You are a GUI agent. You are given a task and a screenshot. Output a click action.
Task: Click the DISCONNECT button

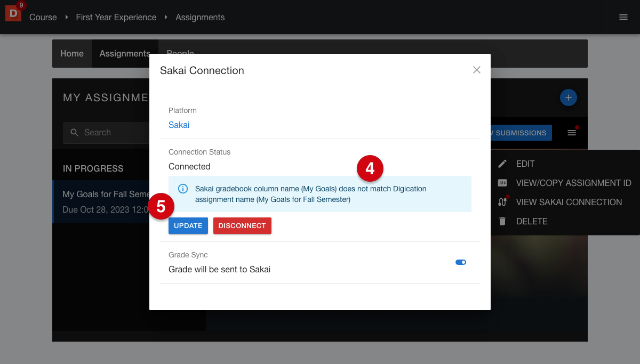(242, 225)
